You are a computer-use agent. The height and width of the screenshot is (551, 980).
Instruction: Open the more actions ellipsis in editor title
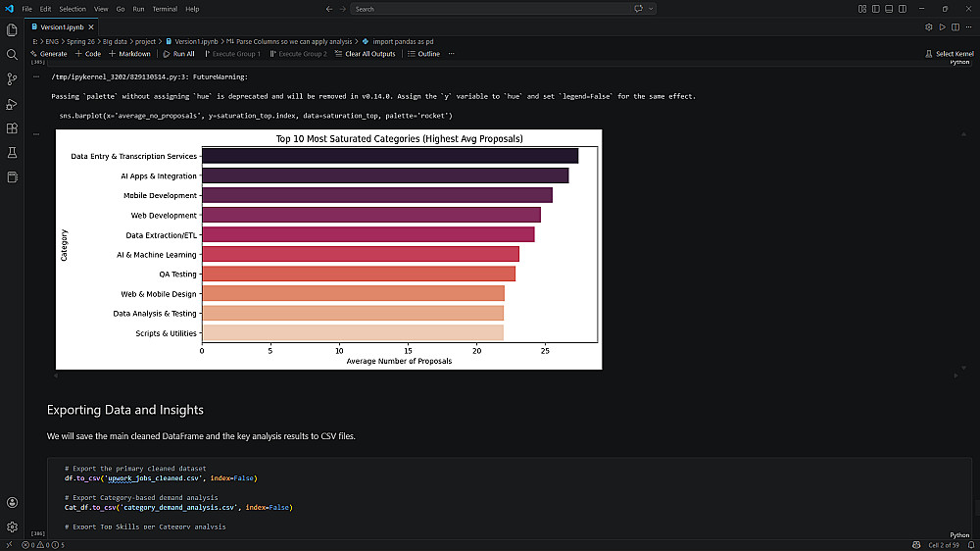tap(969, 27)
